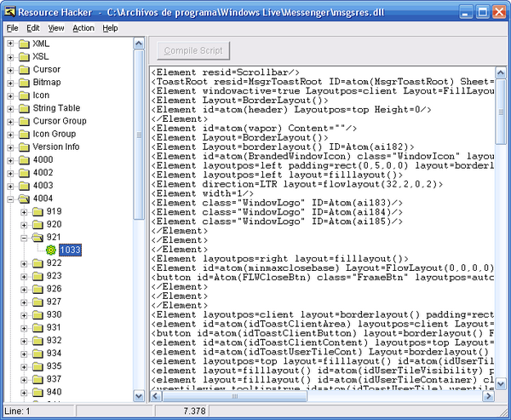Click script editor scroll down arrow
This screenshot has width=511, height=420.
[x=500, y=383]
